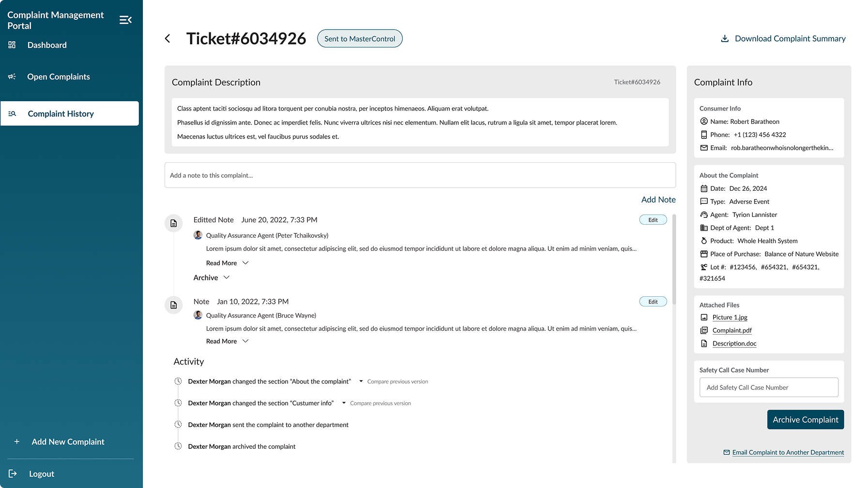Click the document icon beside the Editted Note
The height and width of the screenshot is (488, 868).
pos(174,223)
